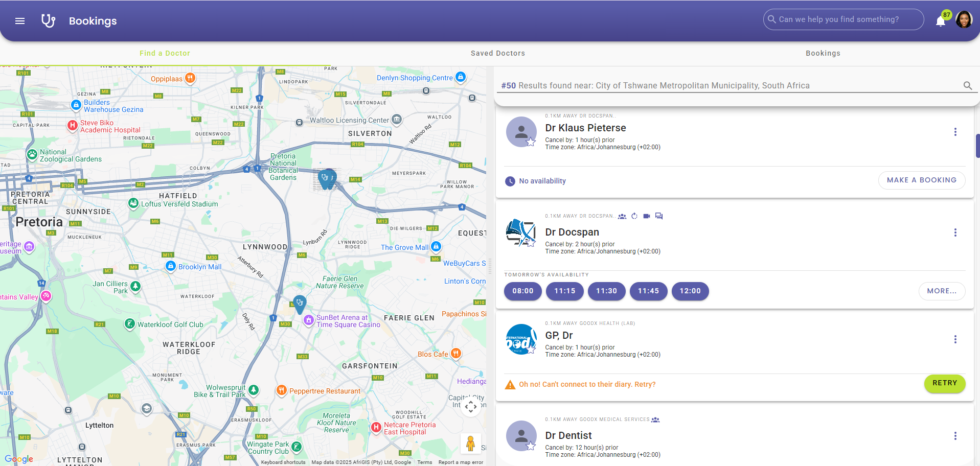Click the header search box

click(844, 19)
